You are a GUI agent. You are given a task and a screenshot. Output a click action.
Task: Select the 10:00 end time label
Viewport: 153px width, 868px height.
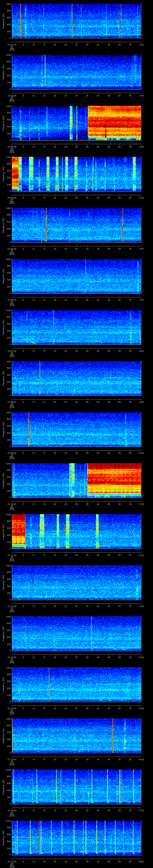(x=141, y=453)
